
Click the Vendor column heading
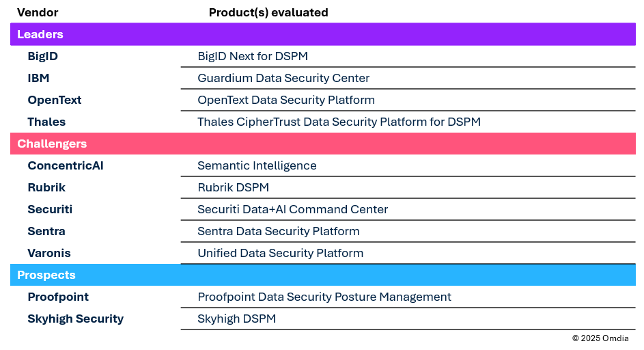point(38,12)
